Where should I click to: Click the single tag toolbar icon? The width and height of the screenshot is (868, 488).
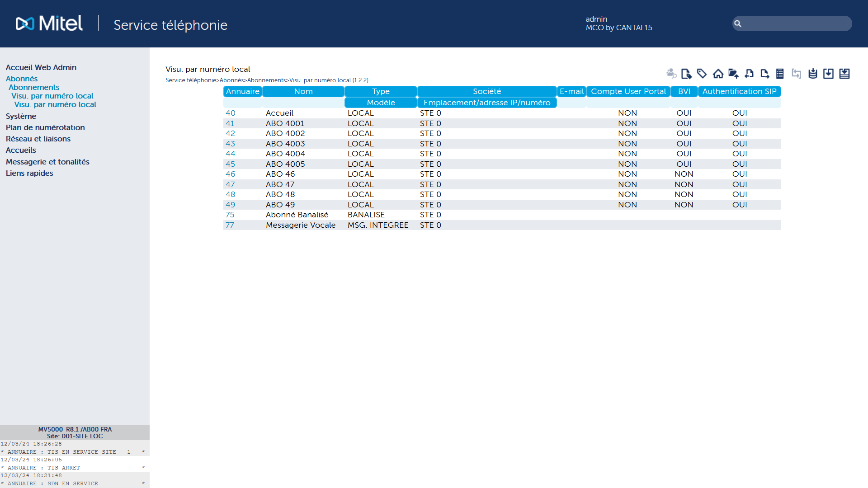point(702,73)
